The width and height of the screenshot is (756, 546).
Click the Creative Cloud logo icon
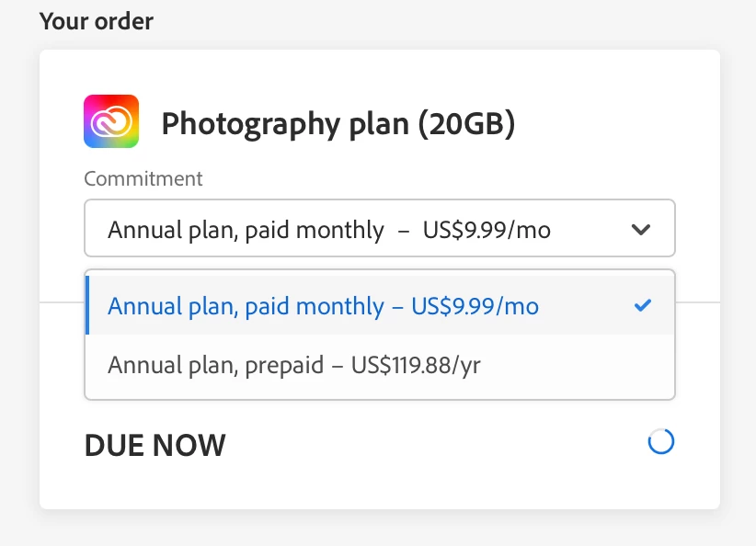pos(111,121)
